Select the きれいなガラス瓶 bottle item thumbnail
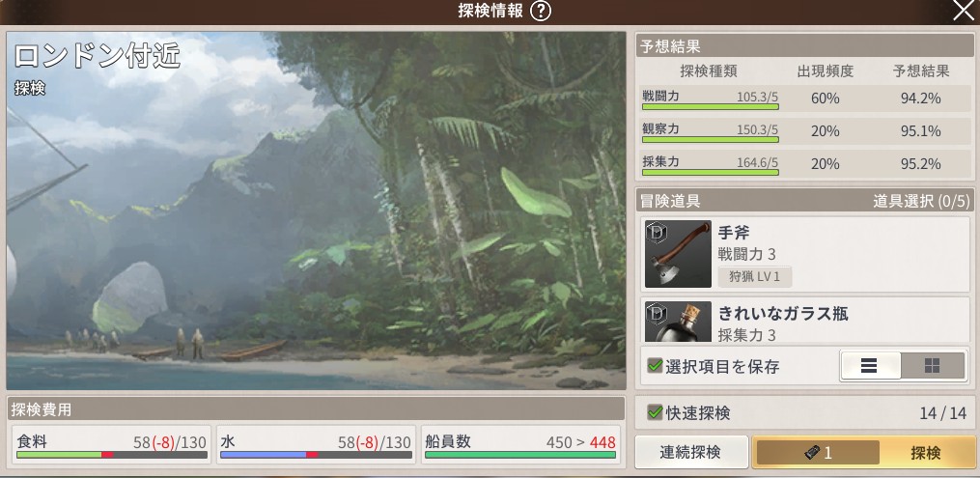This screenshot has width=980, height=478. click(678, 322)
